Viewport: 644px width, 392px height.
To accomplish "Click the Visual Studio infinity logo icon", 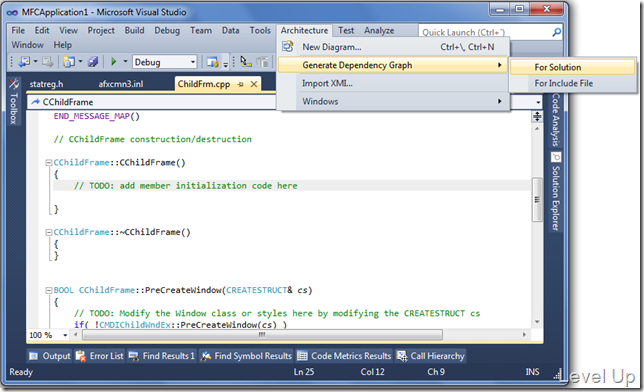I will (12, 13).
